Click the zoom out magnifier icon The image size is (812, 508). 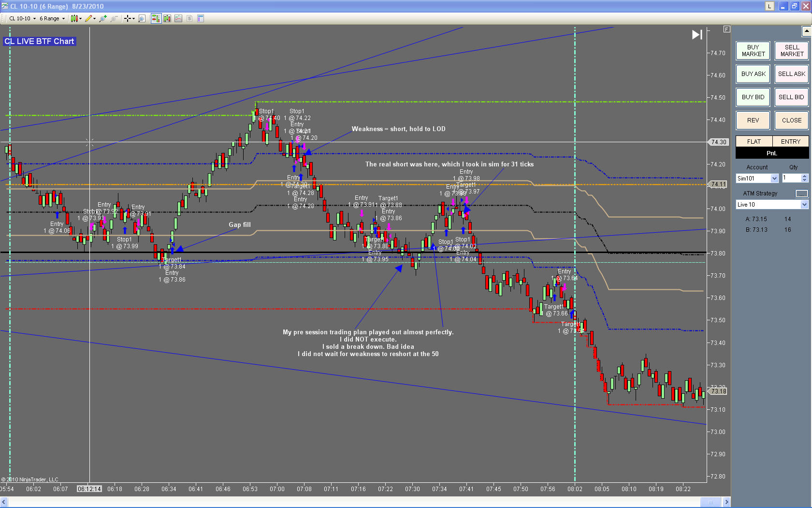pyautogui.click(x=114, y=18)
